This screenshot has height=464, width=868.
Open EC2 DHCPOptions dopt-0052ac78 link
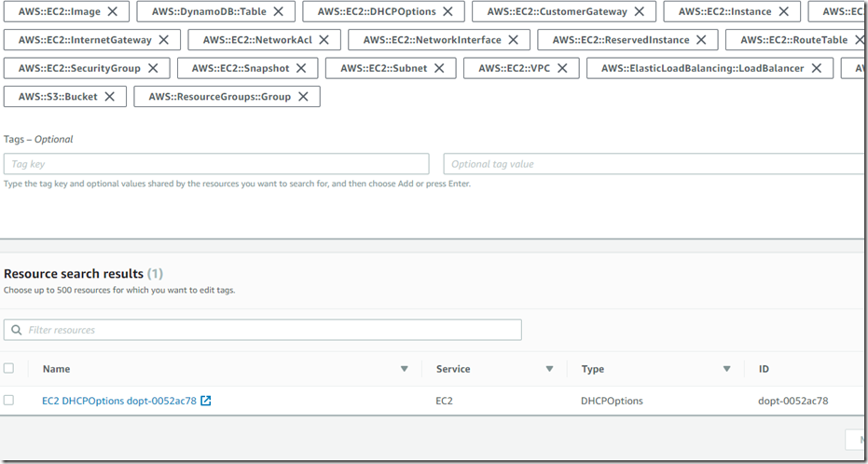119,401
